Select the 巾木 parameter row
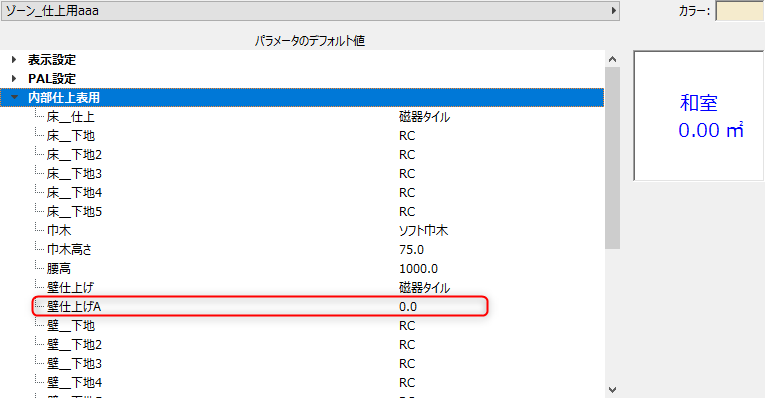The height and width of the screenshot is (398, 765). point(302,231)
